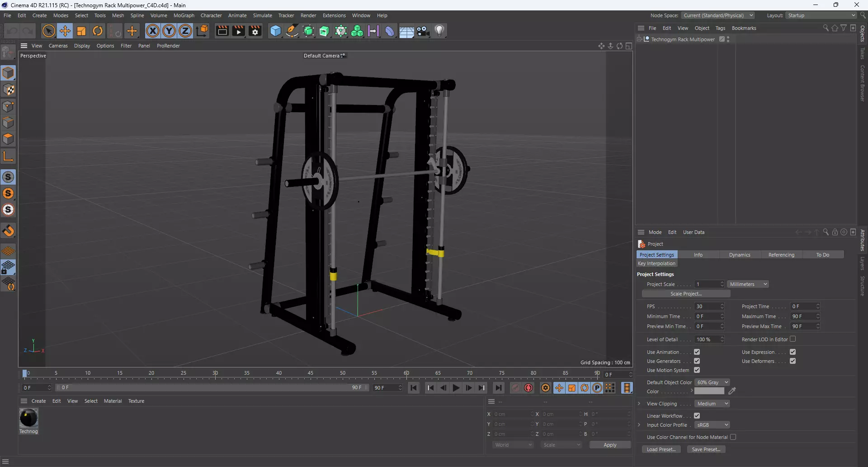Open the Millimeters unit dropdown
Viewport: 868px width, 467px height.
click(x=748, y=284)
